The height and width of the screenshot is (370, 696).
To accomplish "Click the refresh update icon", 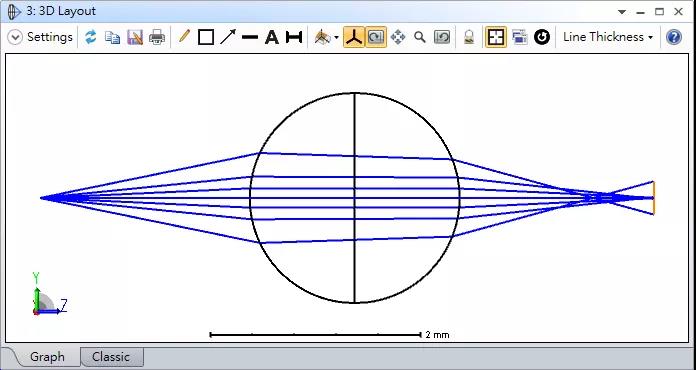I will [91, 37].
